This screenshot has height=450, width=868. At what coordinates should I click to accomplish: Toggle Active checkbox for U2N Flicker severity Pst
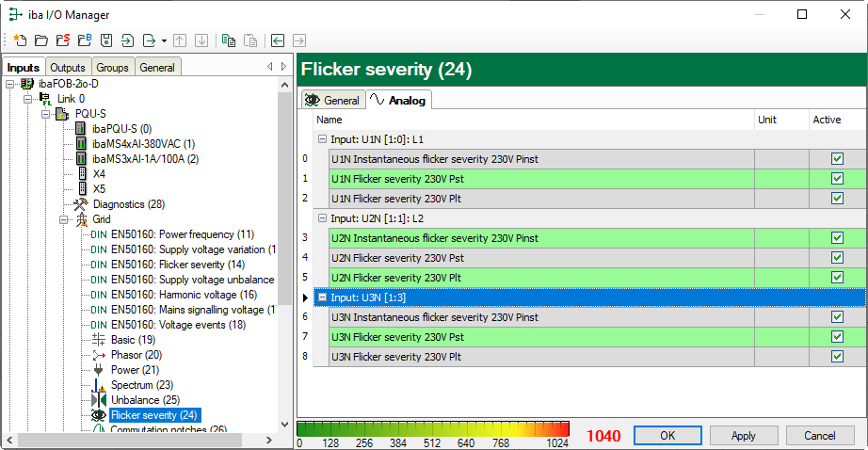(837, 258)
